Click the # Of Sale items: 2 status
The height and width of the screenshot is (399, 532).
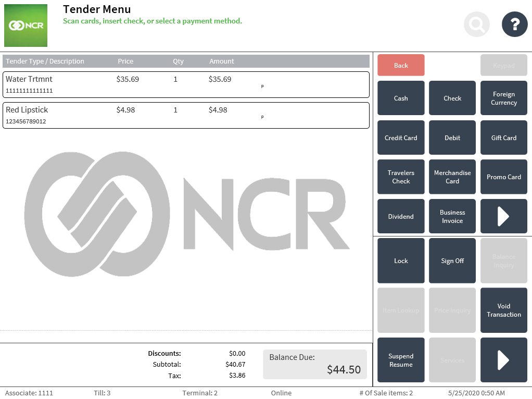pos(386,393)
